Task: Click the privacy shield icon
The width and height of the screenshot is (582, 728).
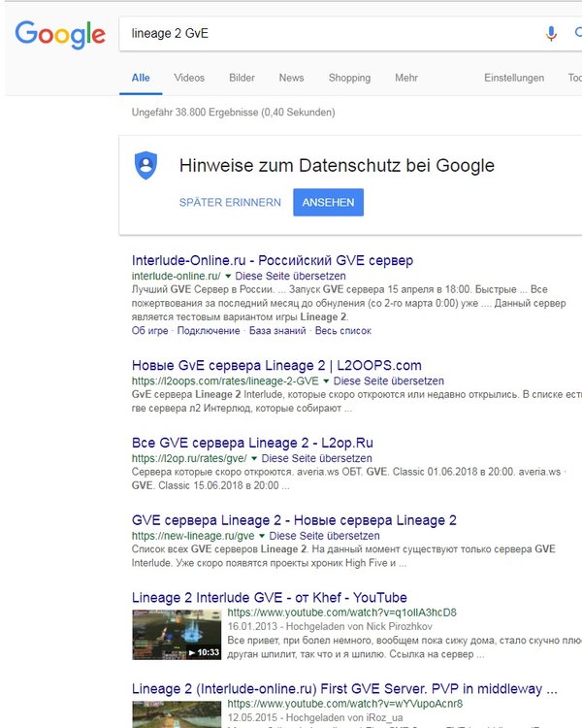Action: click(x=145, y=165)
